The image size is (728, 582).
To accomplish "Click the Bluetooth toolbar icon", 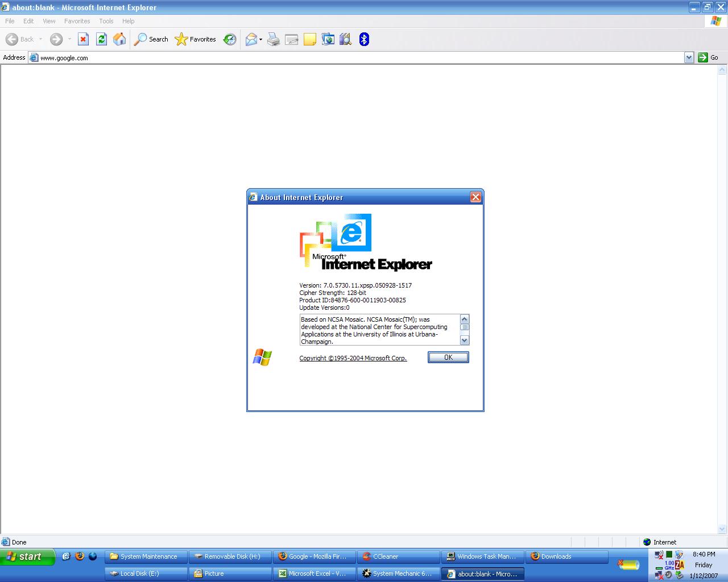I will click(365, 39).
